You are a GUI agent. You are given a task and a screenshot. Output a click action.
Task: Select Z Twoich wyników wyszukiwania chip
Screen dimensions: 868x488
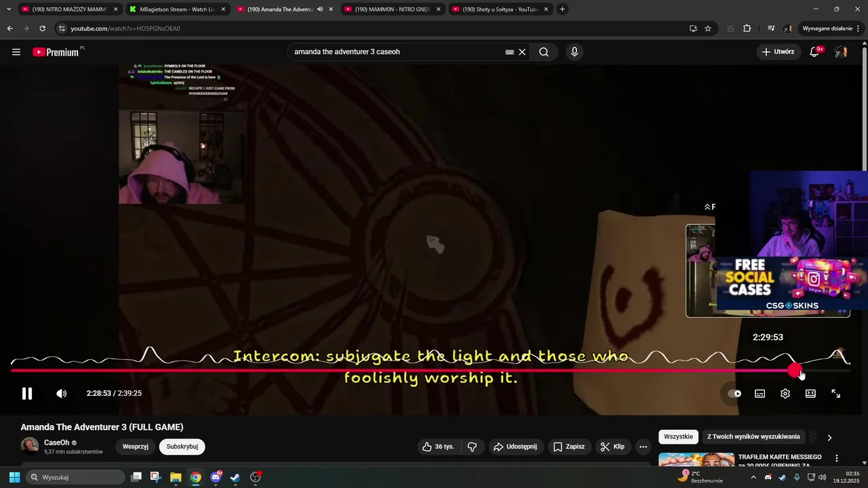click(753, 436)
